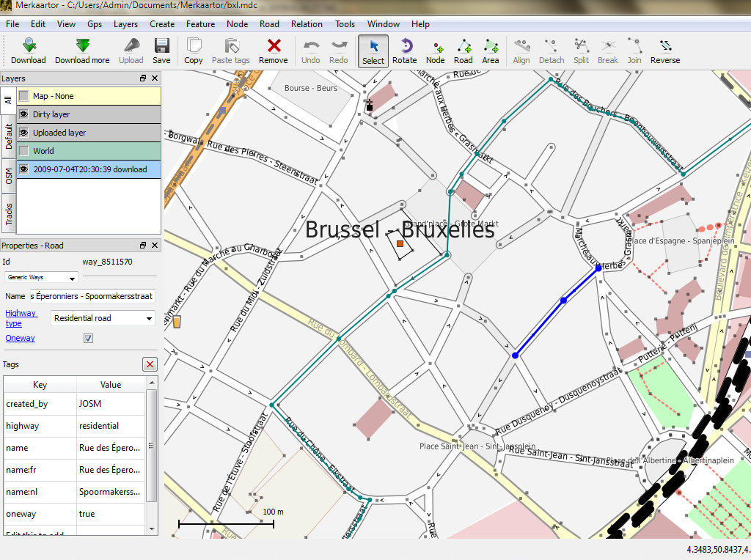Screen dimensions: 751x560
Task: Click the red Tags delete button
Action: click(150, 364)
